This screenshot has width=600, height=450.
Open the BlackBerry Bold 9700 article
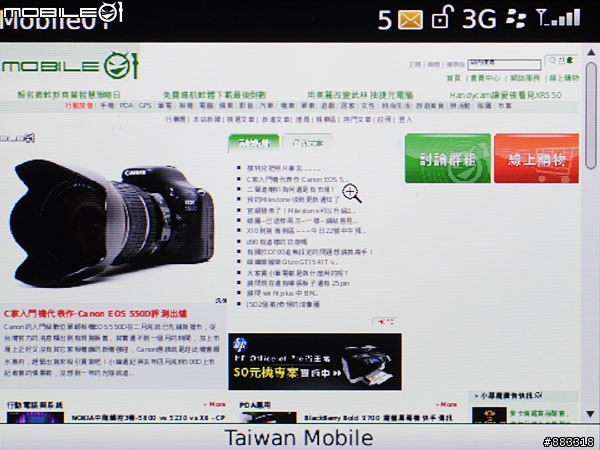pyautogui.click(x=378, y=417)
